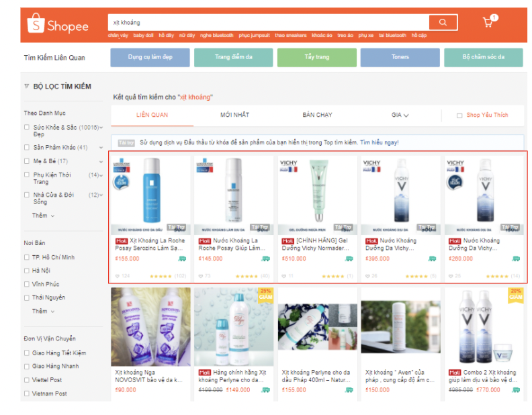
Task: Click truck icon on Perlyne ₫149.000 card
Action: click(x=265, y=390)
